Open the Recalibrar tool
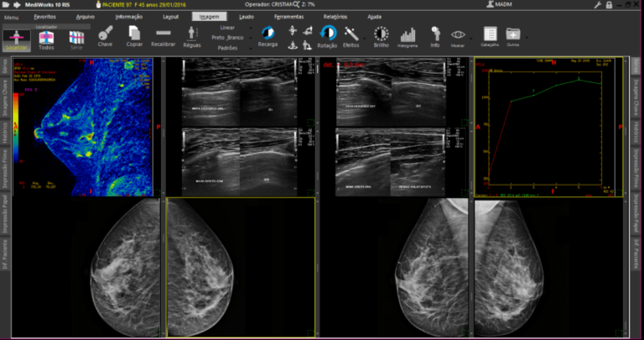This screenshot has height=340, width=644. [x=163, y=38]
